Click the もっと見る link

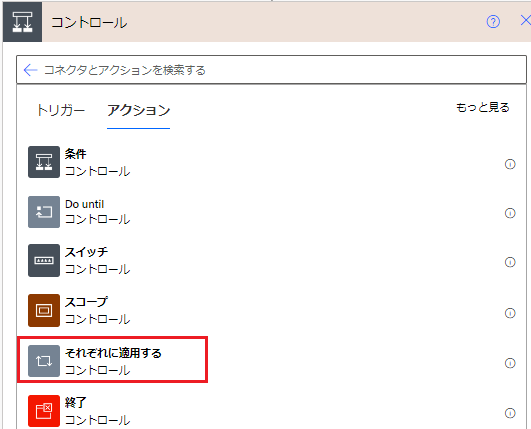[483, 107]
